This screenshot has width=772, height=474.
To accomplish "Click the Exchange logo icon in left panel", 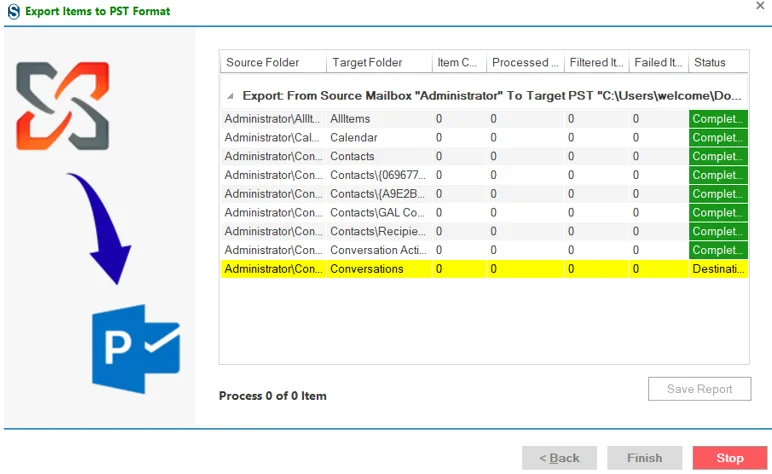I will (63, 106).
